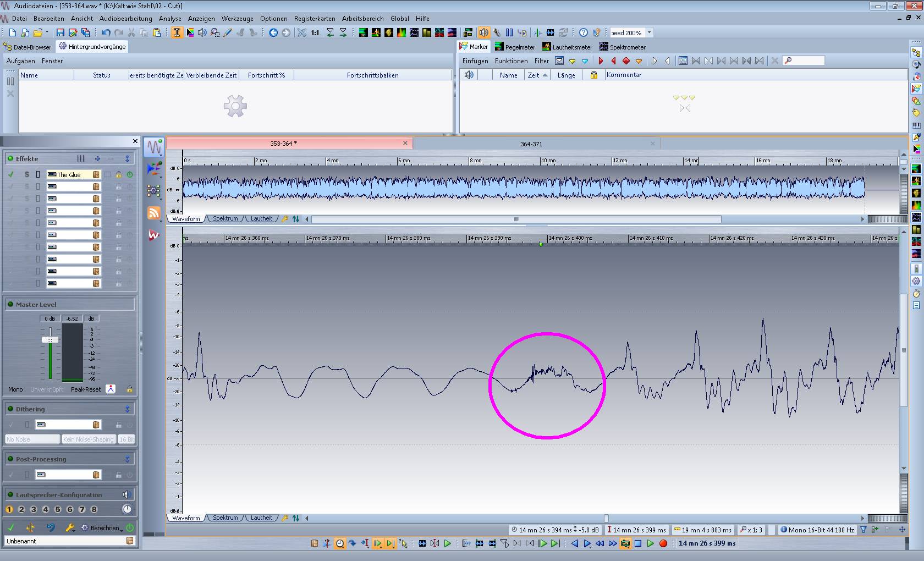
Task: Toggle the green checkmark of The Glue effect
Action: coord(11,174)
